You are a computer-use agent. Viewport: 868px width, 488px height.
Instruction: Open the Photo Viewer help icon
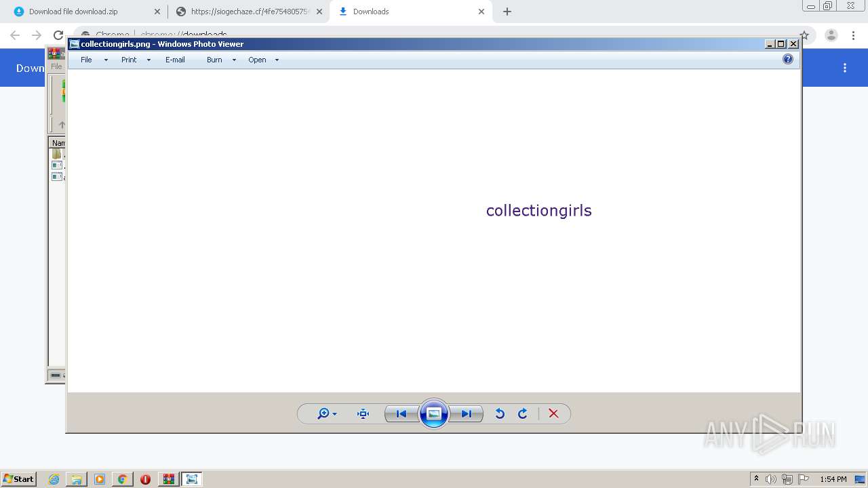tap(787, 60)
